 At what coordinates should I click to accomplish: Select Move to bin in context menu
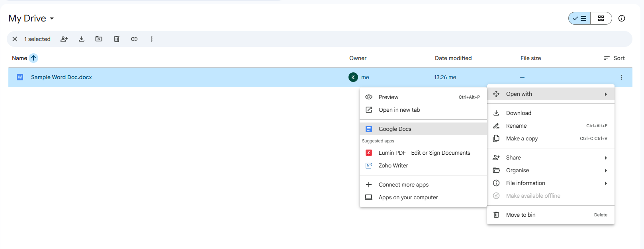tap(521, 215)
